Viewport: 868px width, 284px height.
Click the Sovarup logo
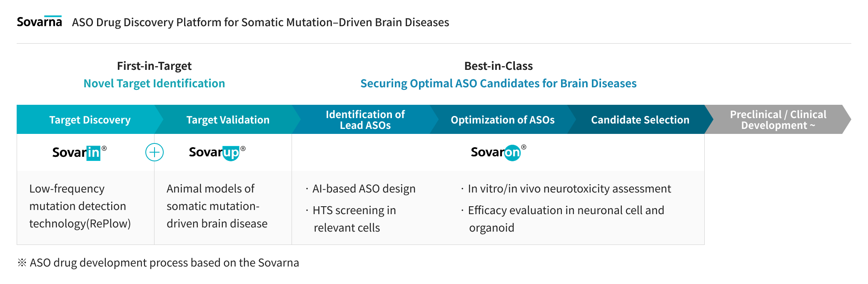click(217, 152)
